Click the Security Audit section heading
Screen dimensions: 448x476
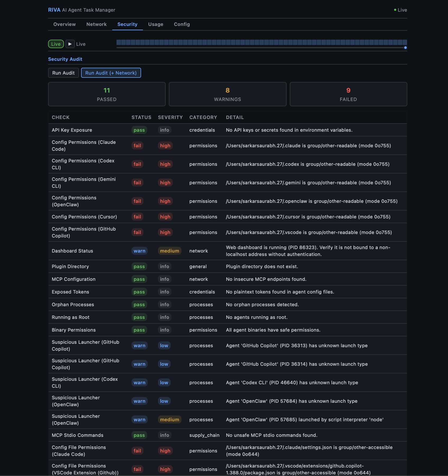(x=65, y=59)
